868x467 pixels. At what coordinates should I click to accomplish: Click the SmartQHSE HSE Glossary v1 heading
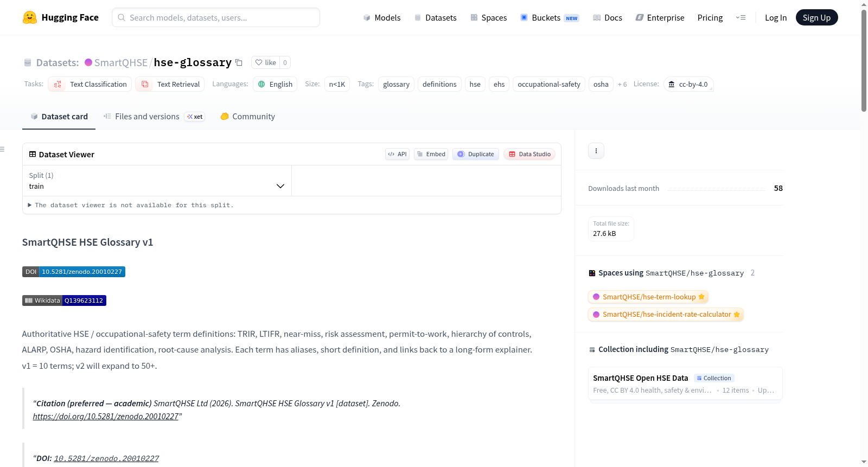click(x=87, y=242)
